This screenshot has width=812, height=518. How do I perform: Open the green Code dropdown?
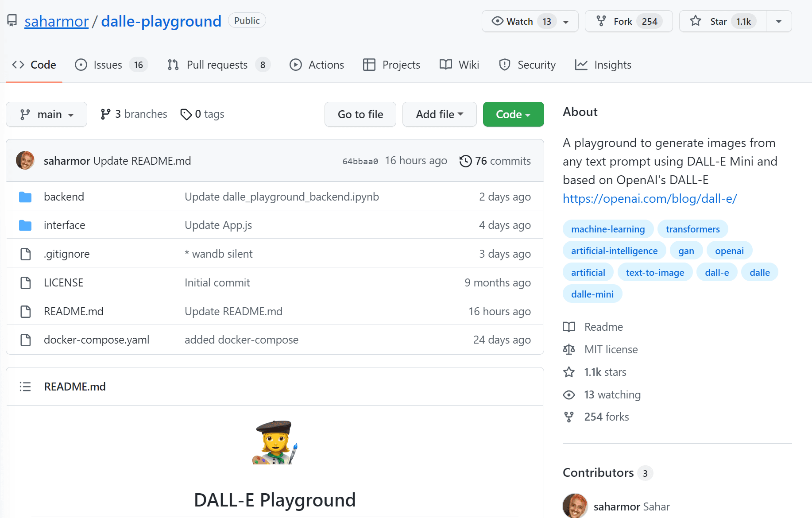pos(513,114)
